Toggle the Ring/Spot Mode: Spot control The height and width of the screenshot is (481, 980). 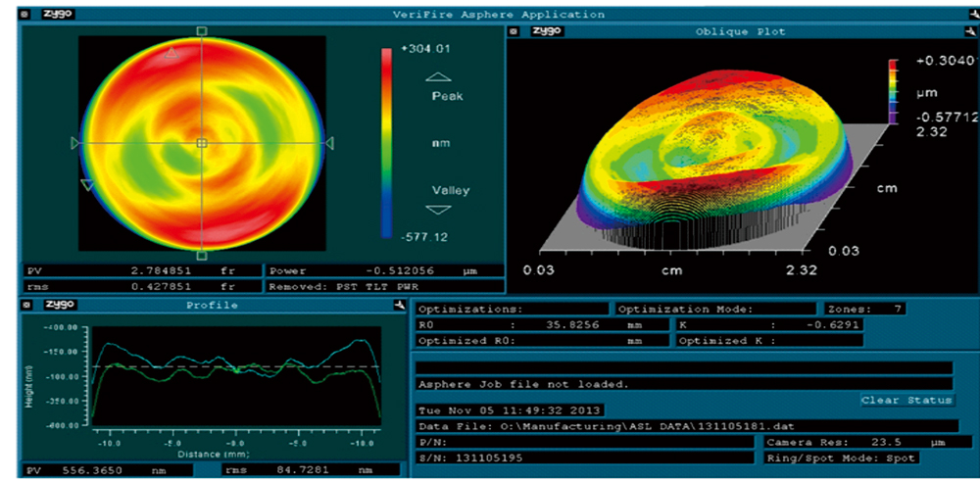(x=841, y=457)
